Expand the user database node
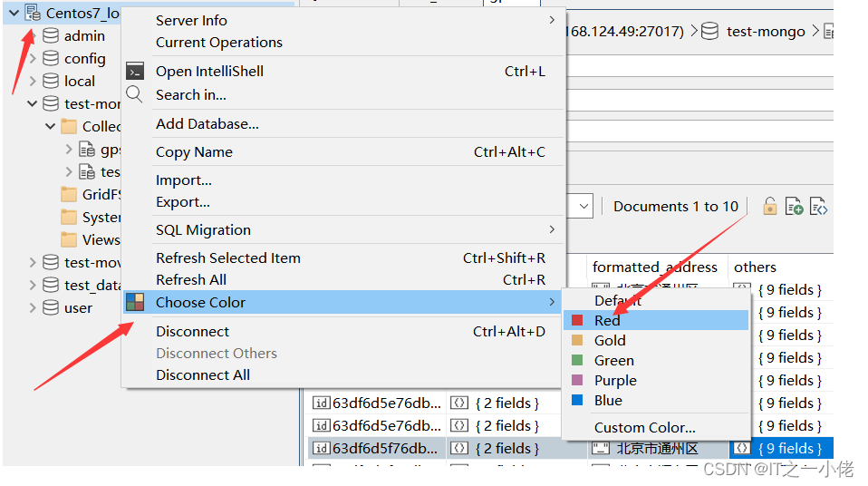 click(x=33, y=307)
